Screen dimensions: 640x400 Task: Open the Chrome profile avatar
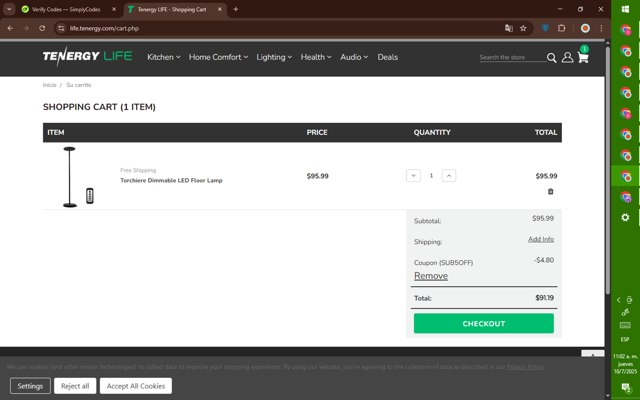(x=585, y=28)
